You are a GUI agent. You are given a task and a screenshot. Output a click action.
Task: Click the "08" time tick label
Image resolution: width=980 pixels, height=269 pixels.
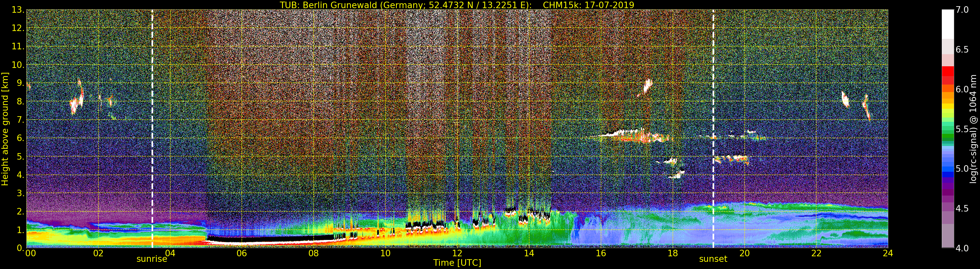tap(313, 253)
